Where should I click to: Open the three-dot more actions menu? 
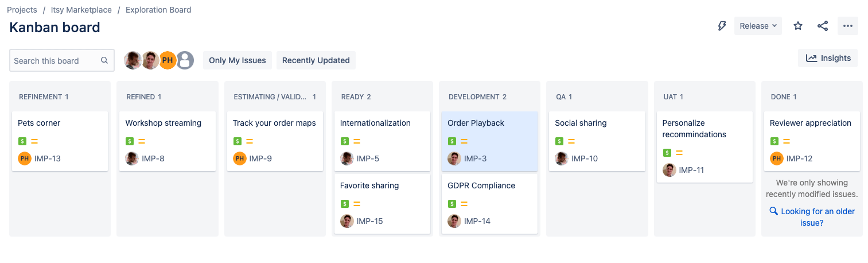coord(848,26)
